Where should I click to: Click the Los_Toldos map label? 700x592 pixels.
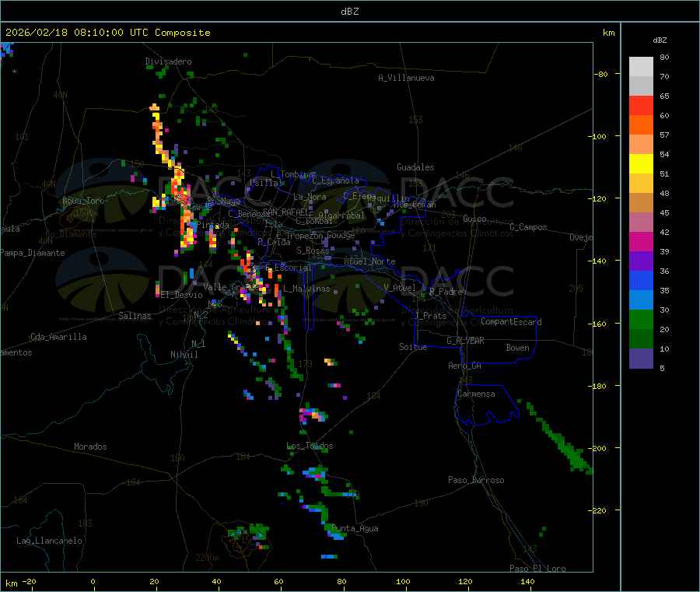310,446
